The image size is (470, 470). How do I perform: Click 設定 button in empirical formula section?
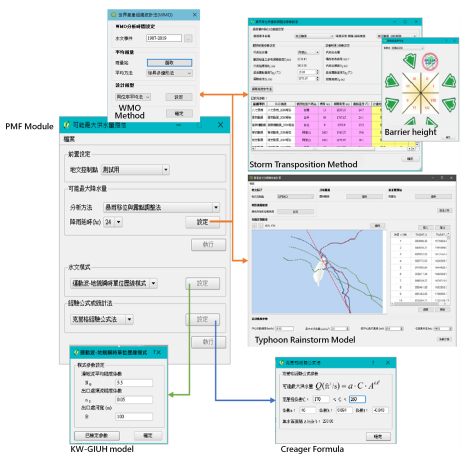202,319
